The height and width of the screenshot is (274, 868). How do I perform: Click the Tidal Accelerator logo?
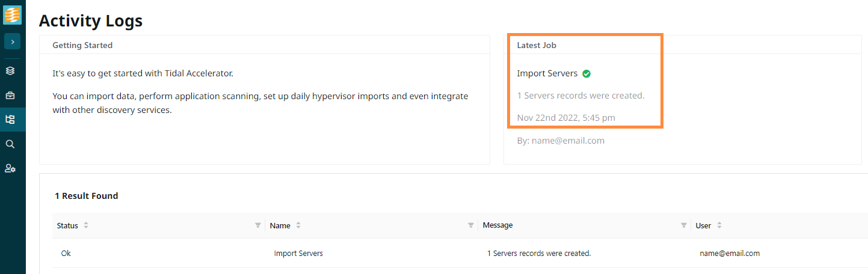(13, 14)
